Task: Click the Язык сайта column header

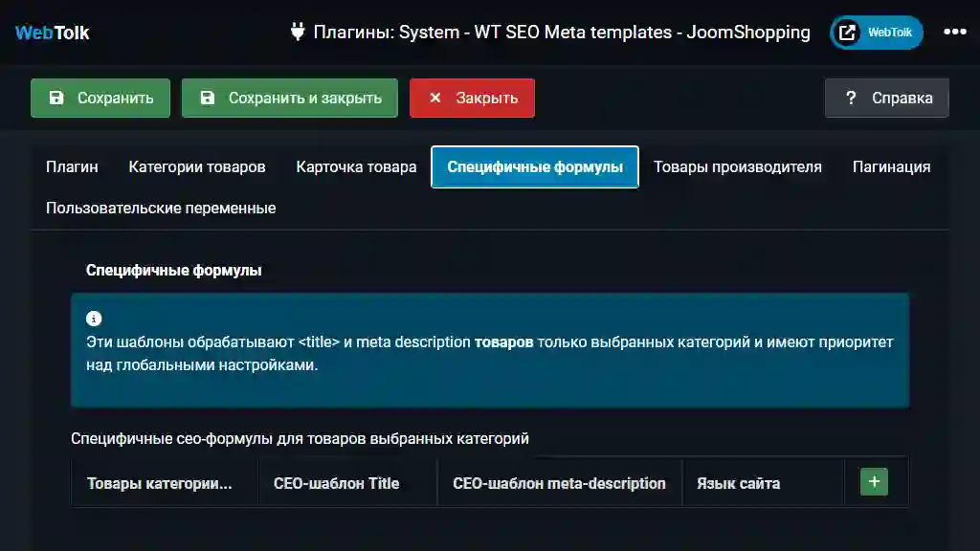Action: (739, 483)
